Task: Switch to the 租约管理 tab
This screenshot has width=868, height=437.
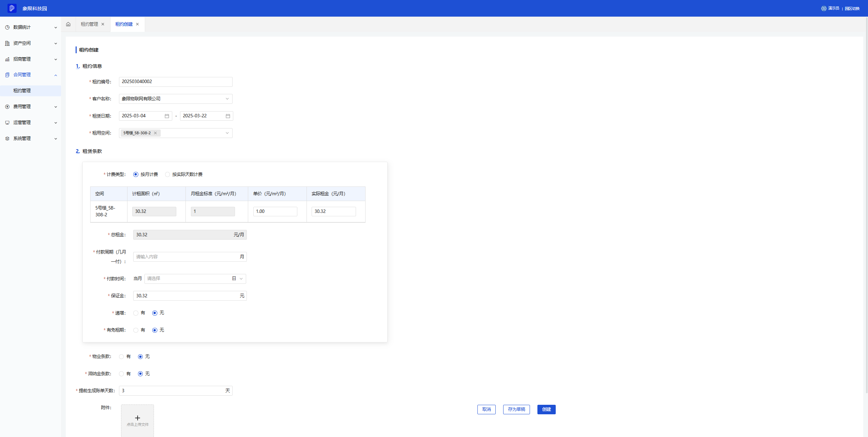Action: pyautogui.click(x=89, y=24)
